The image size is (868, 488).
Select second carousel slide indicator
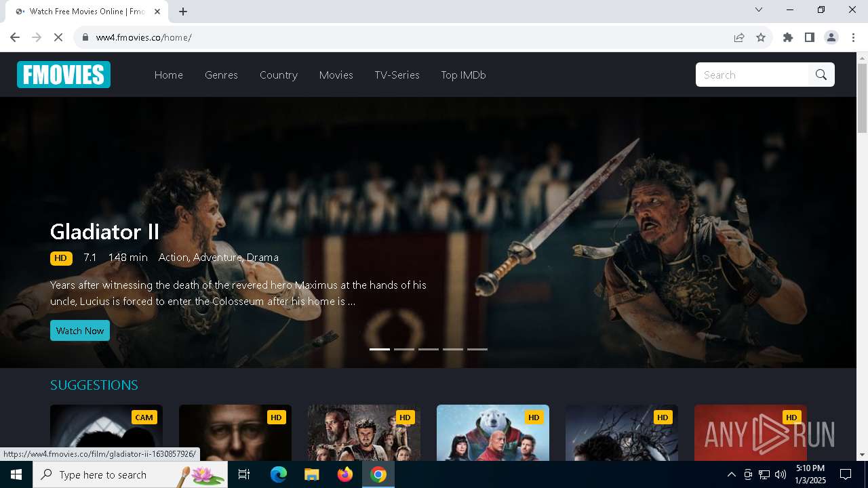coord(404,349)
